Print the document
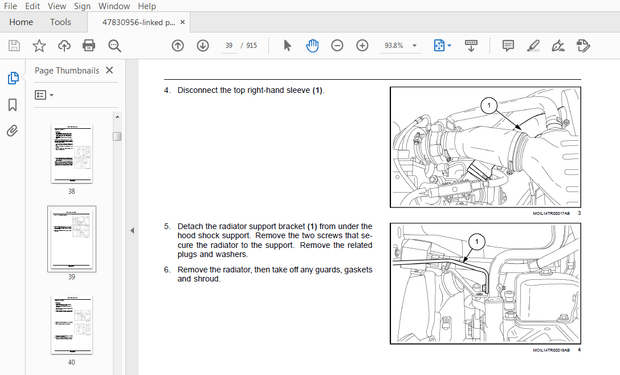The height and width of the screenshot is (375, 620). [89, 46]
